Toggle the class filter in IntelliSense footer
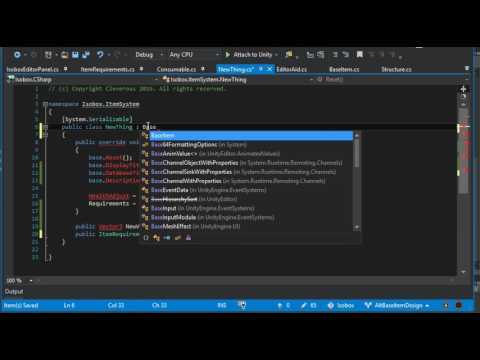 point(156,238)
